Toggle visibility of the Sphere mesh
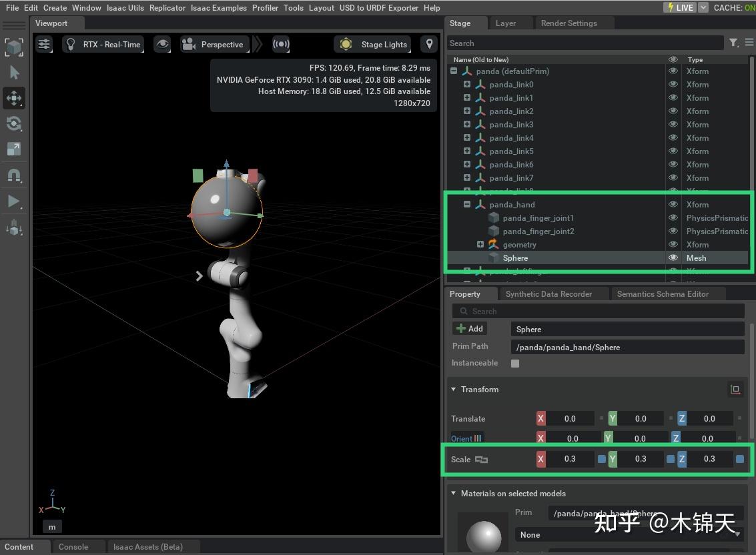The height and width of the screenshot is (555, 756). coord(673,257)
